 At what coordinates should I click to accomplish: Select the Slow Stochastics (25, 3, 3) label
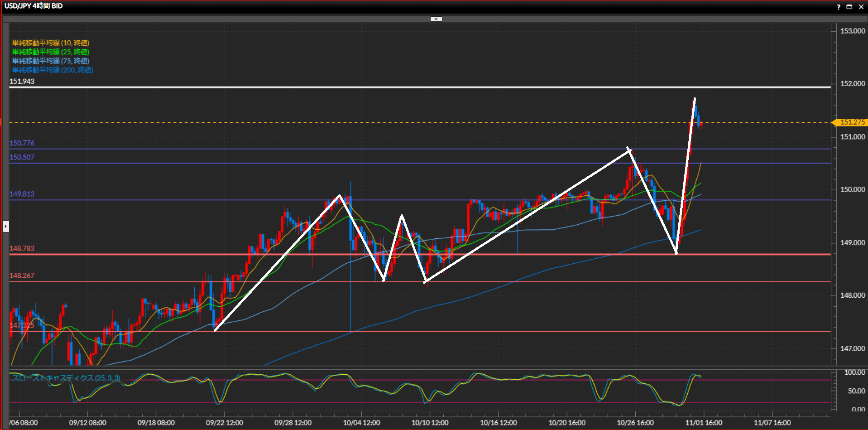(x=66, y=378)
